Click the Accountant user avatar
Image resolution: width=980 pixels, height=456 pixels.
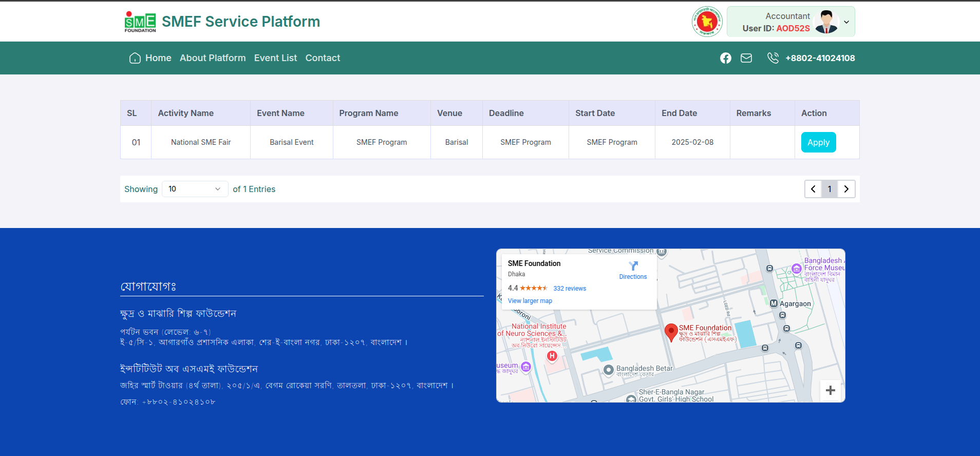click(x=826, y=22)
